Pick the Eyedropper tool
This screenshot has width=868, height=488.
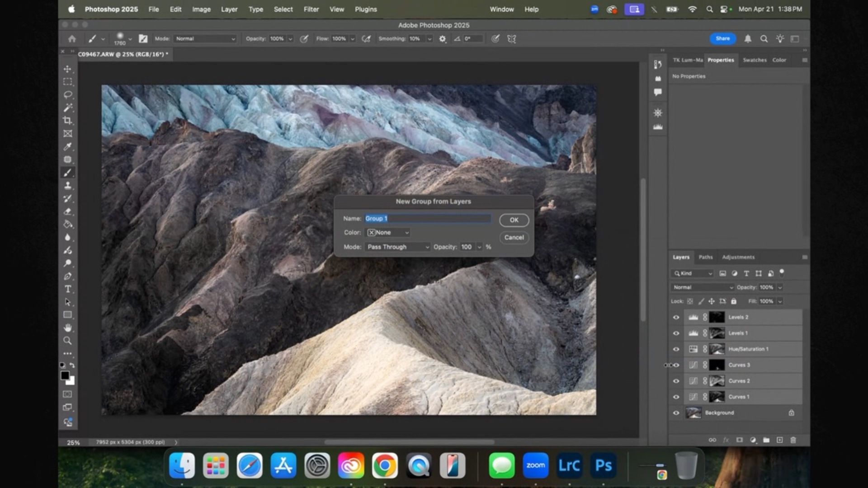tap(68, 146)
